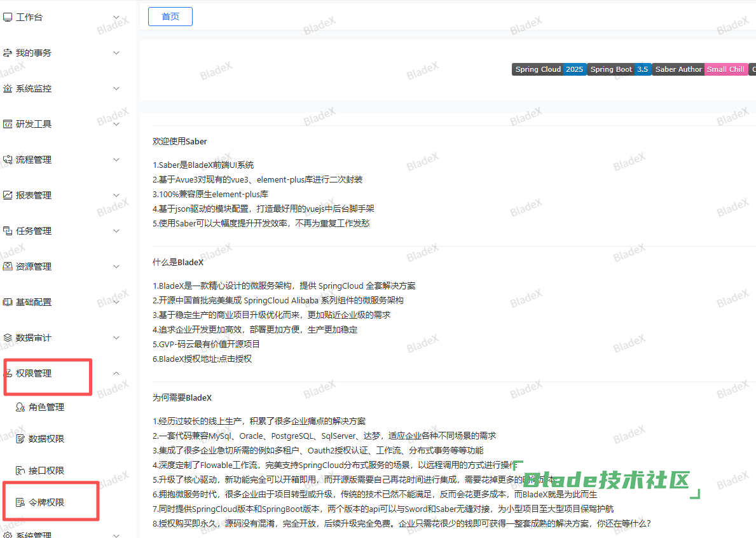Image resolution: width=756 pixels, height=538 pixels.
Task: Click the Spring Boot 3.5 badge
Action: (619, 69)
